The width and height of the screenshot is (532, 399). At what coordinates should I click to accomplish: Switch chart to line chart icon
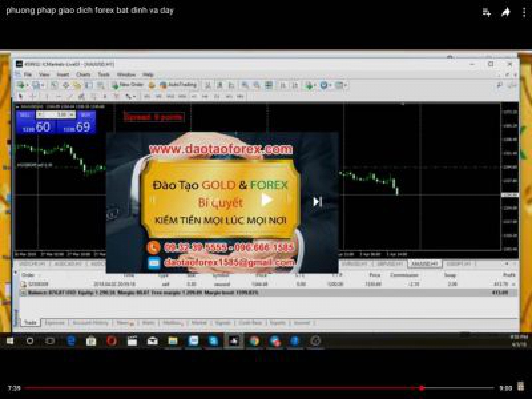tap(231, 85)
